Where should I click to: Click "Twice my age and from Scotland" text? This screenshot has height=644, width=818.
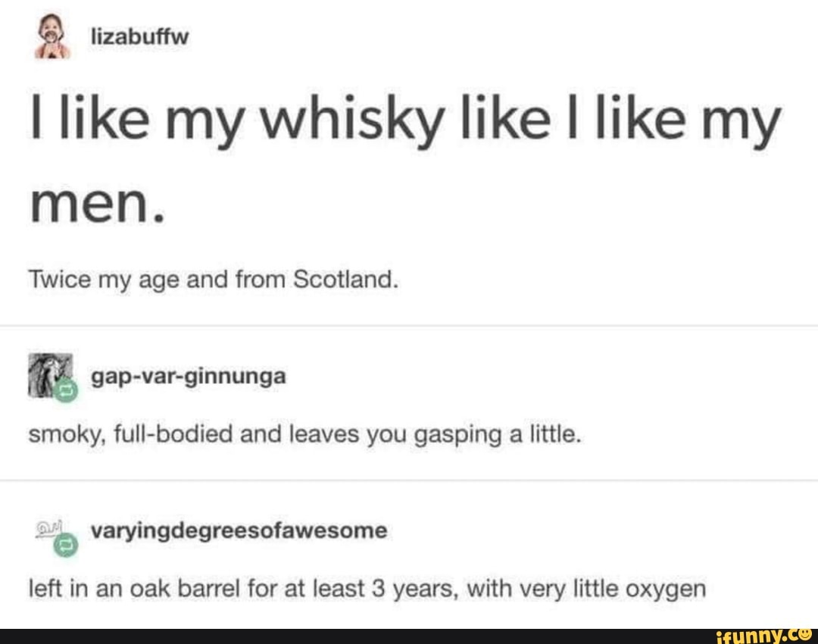pyautogui.click(x=214, y=280)
